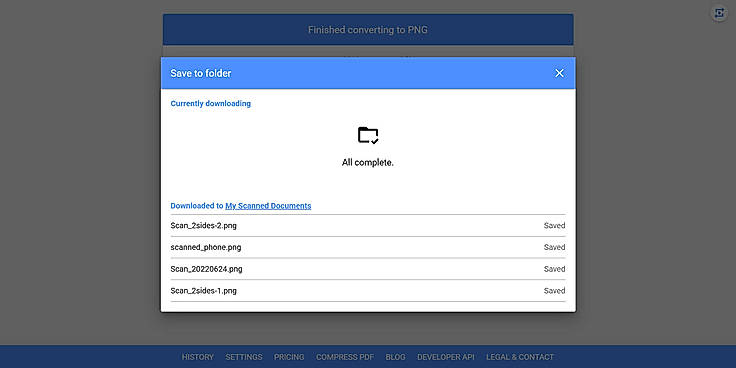Click the folder with checkmark icon

(368, 135)
